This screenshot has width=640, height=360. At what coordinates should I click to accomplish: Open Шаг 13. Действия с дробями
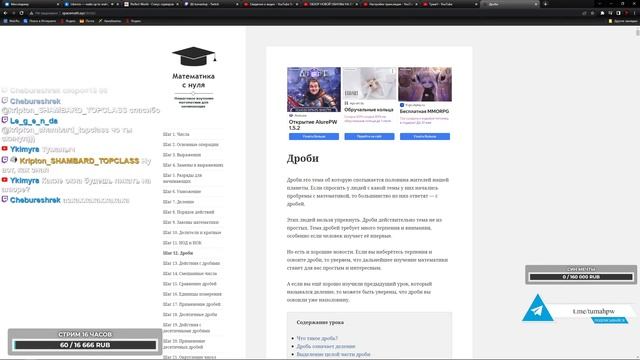(191, 263)
